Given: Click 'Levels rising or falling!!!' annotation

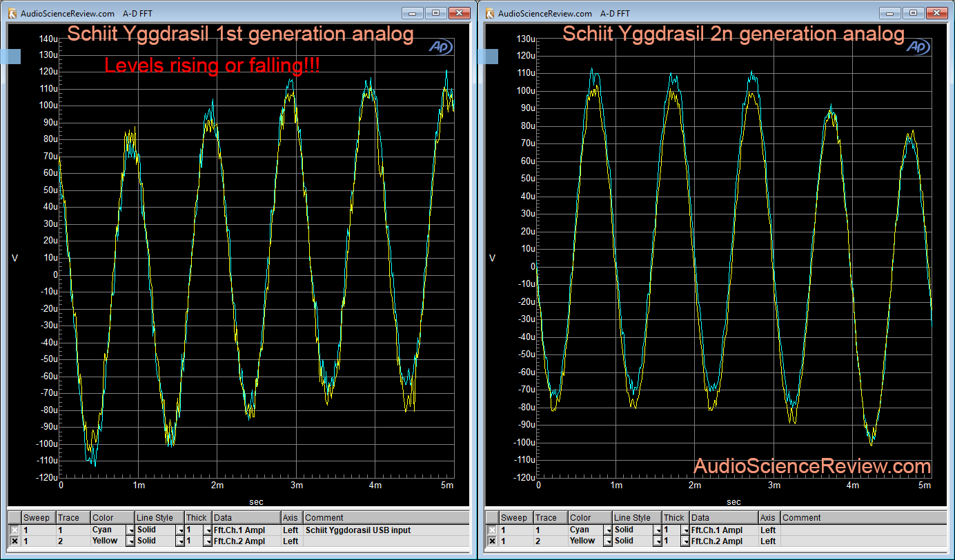Looking at the screenshot, I should tap(212, 66).
